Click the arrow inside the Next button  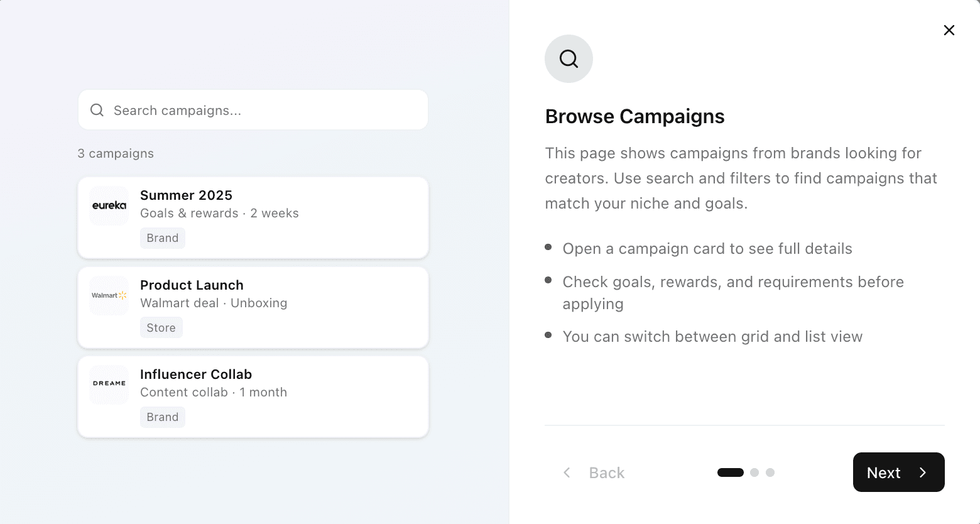[x=922, y=472]
